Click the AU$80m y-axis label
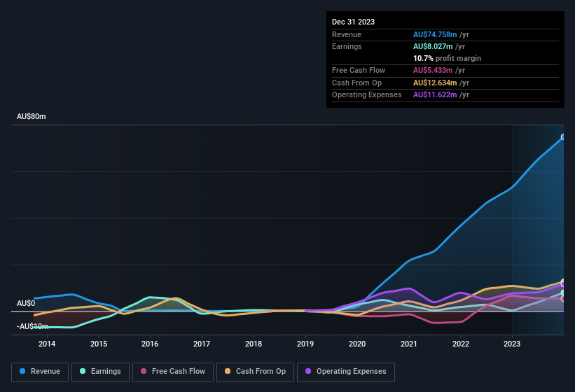This screenshot has height=392, width=575. (32, 116)
